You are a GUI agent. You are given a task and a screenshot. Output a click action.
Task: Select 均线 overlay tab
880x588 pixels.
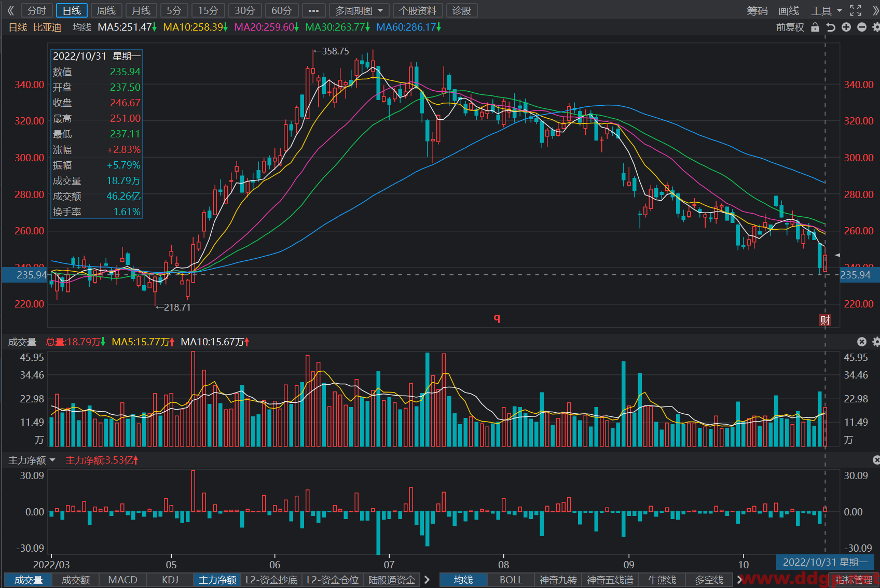[463, 580]
